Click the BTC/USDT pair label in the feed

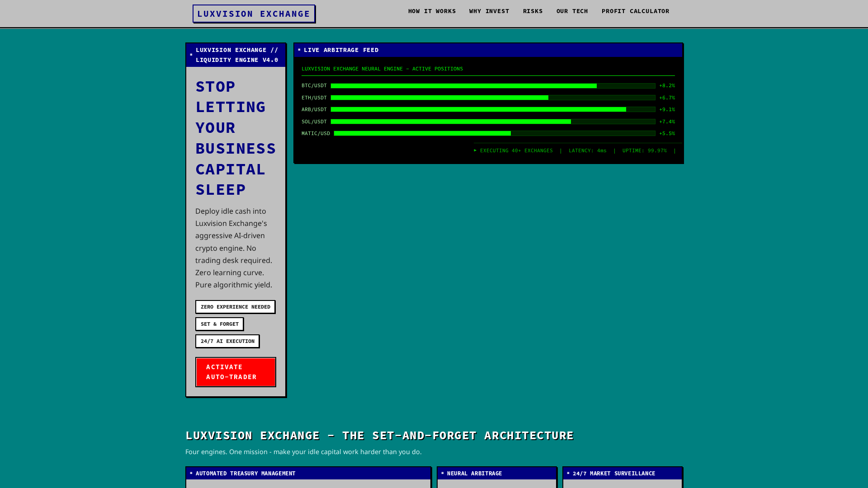(314, 85)
